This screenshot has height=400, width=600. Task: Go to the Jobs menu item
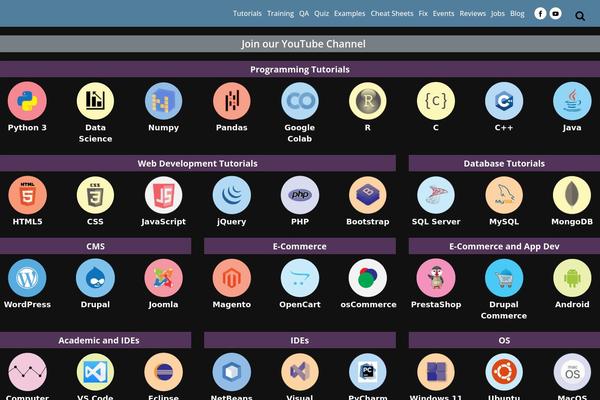coord(498,13)
